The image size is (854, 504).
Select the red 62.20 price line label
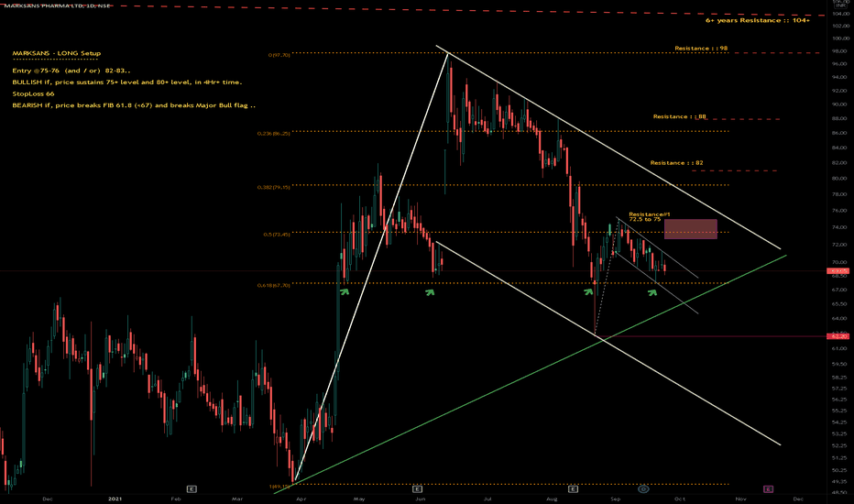(x=838, y=336)
